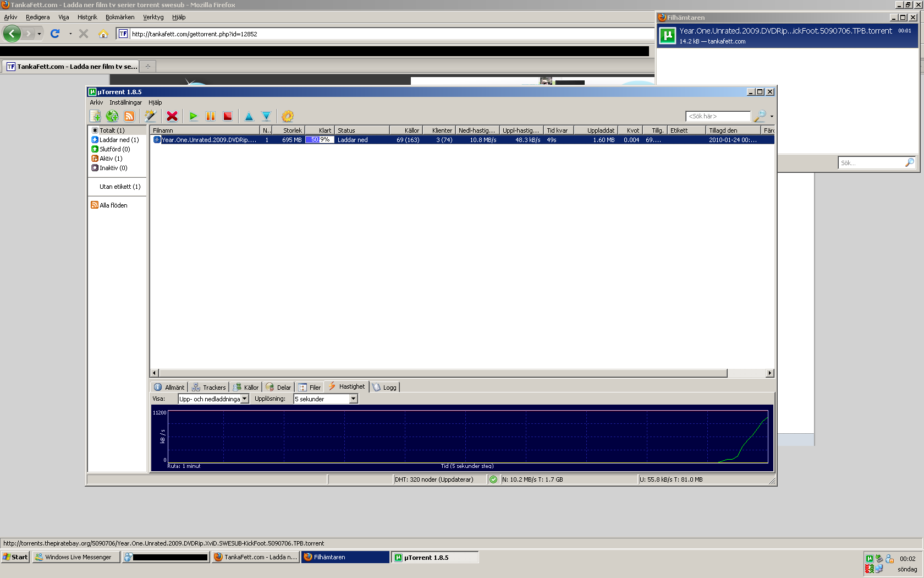Switch to the Allmänt tab

pyautogui.click(x=169, y=387)
